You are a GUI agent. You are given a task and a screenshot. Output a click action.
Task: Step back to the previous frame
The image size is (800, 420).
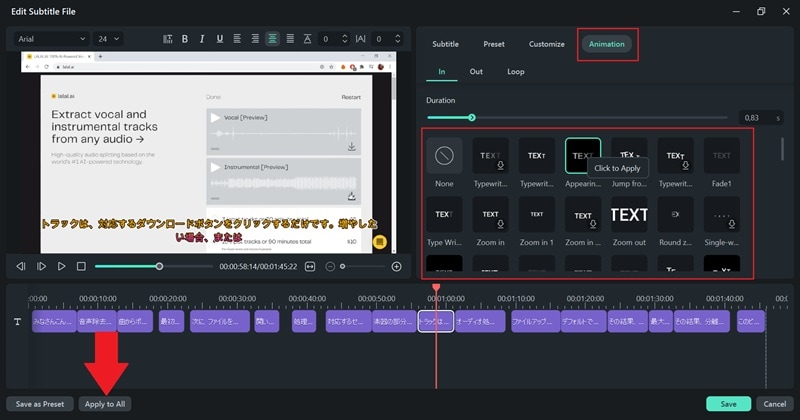[21, 266]
